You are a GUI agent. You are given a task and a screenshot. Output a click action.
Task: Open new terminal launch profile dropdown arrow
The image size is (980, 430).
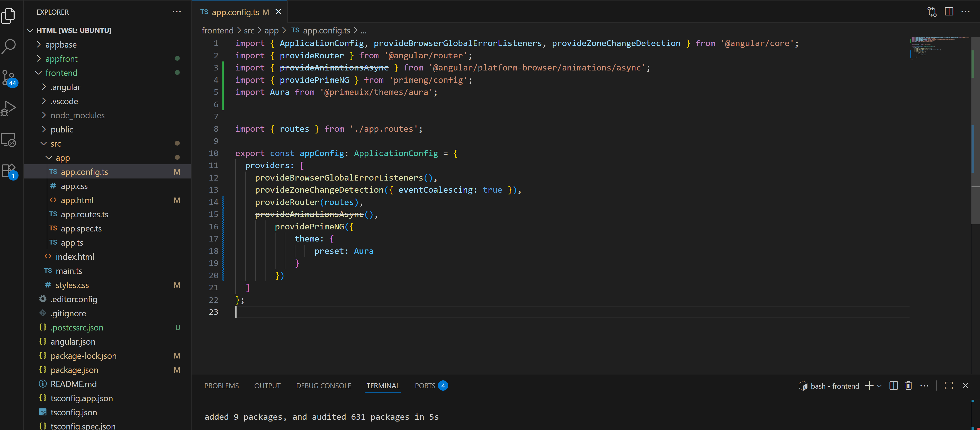[879, 386]
